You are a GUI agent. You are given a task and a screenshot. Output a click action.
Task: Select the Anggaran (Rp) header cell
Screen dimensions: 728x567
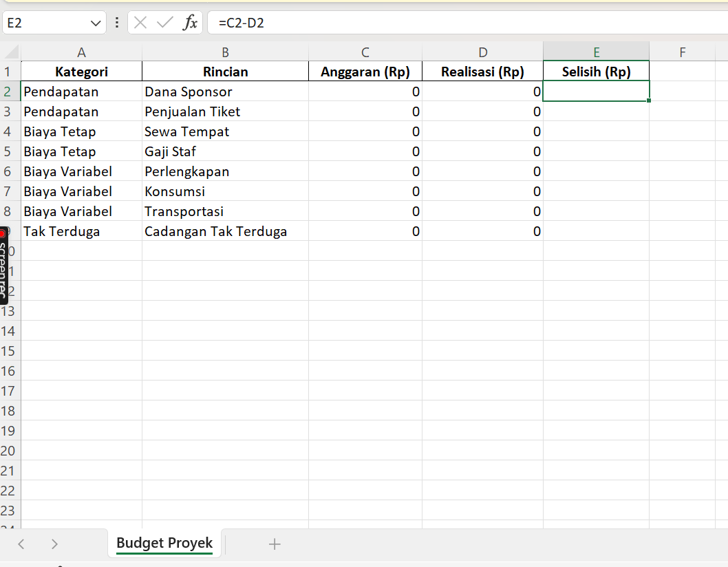click(x=365, y=71)
